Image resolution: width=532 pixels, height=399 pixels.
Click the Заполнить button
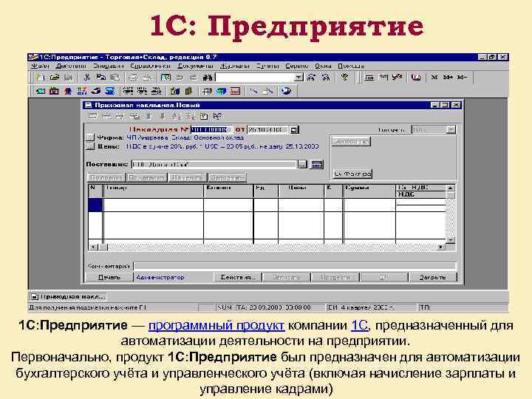click(227, 177)
